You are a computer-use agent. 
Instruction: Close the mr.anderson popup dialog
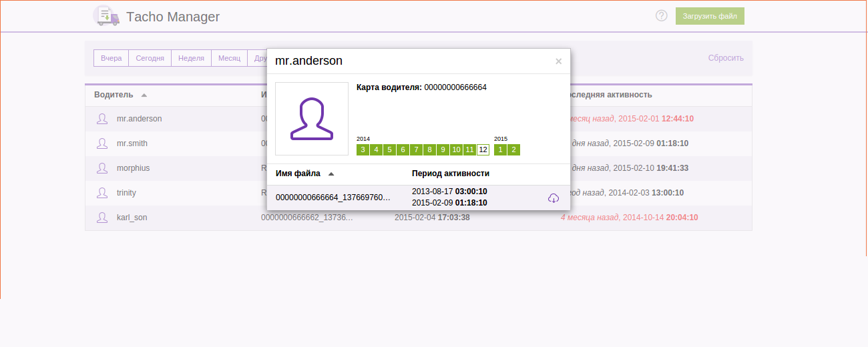[558, 61]
